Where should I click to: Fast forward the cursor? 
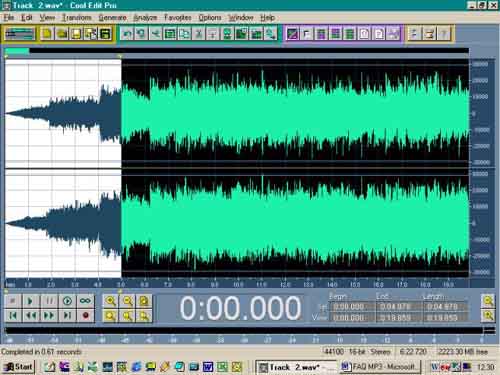pos(49,315)
